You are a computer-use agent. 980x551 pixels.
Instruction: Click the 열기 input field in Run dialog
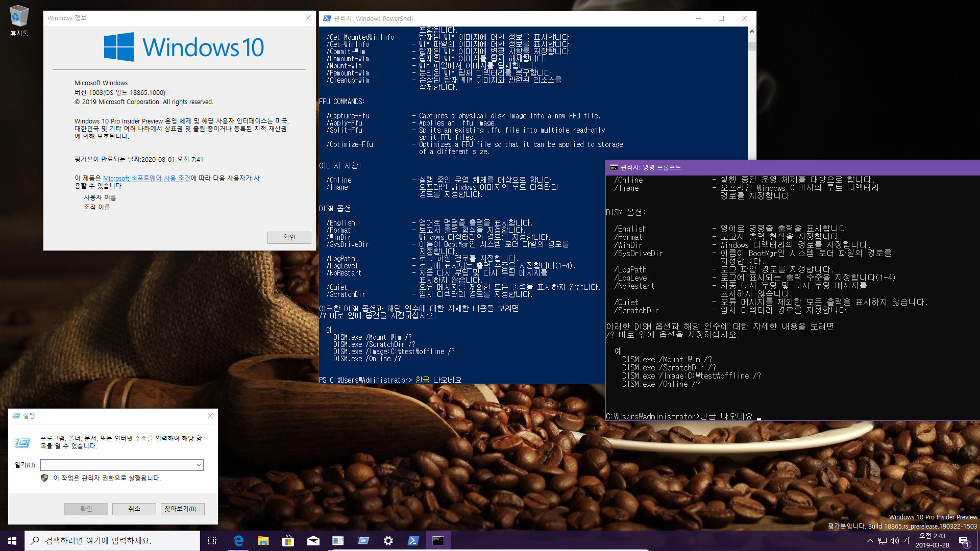tap(118, 465)
